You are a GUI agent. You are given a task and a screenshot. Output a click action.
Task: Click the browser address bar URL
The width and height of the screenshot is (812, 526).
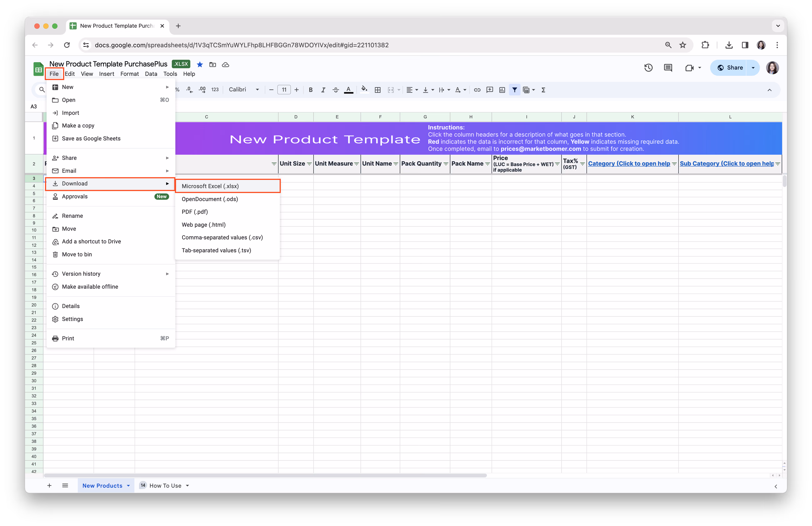(241, 45)
